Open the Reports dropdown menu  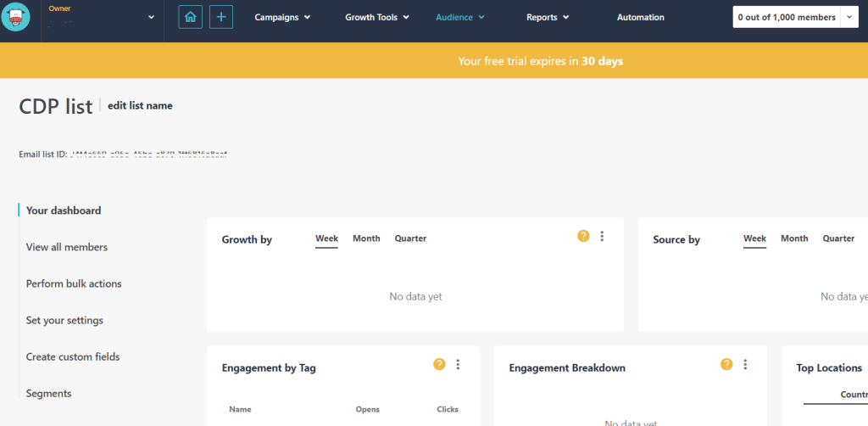pos(547,17)
